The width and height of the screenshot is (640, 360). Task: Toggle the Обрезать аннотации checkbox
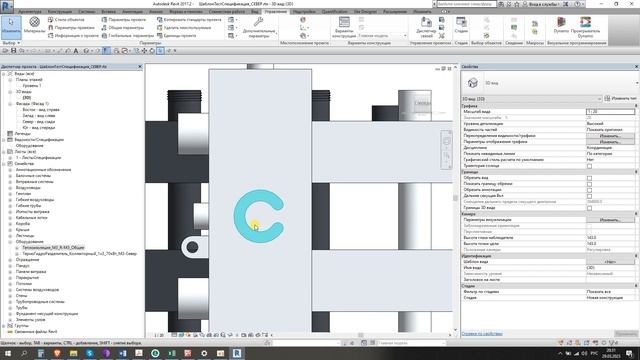coord(589,190)
